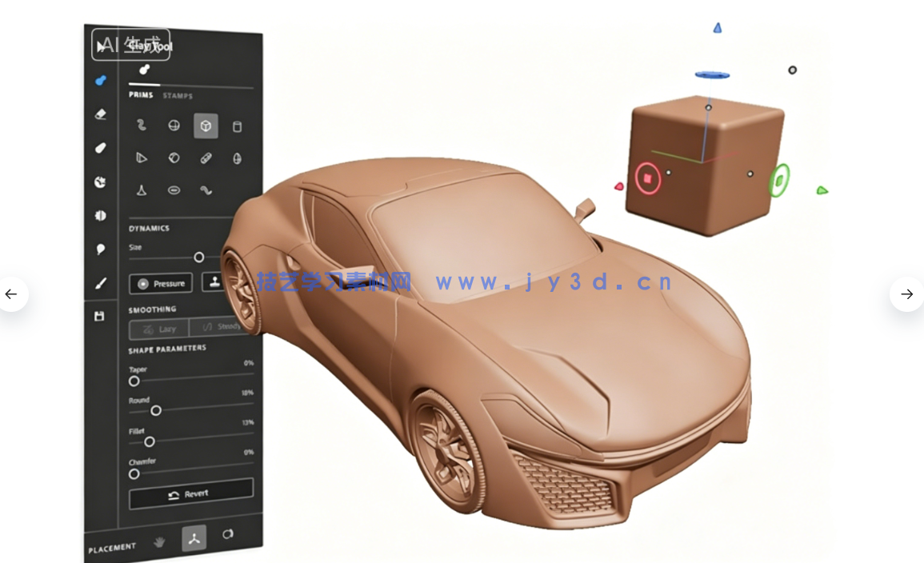924x563 pixels.
Task: Select the cylinder primitive shape
Action: pyautogui.click(x=237, y=126)
